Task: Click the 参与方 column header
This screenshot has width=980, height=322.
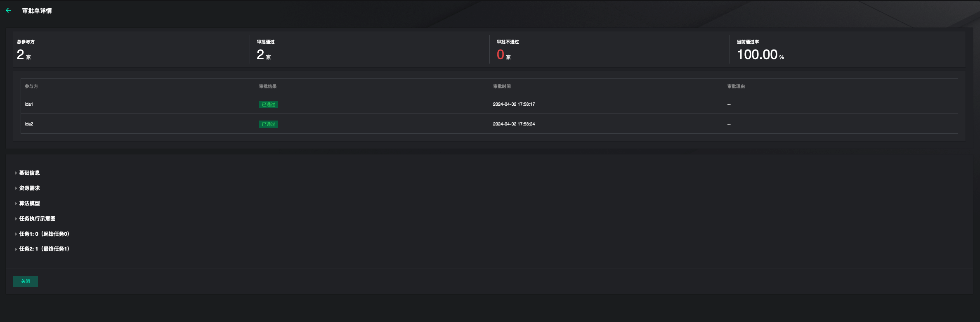Action: [x=31, y=86]
